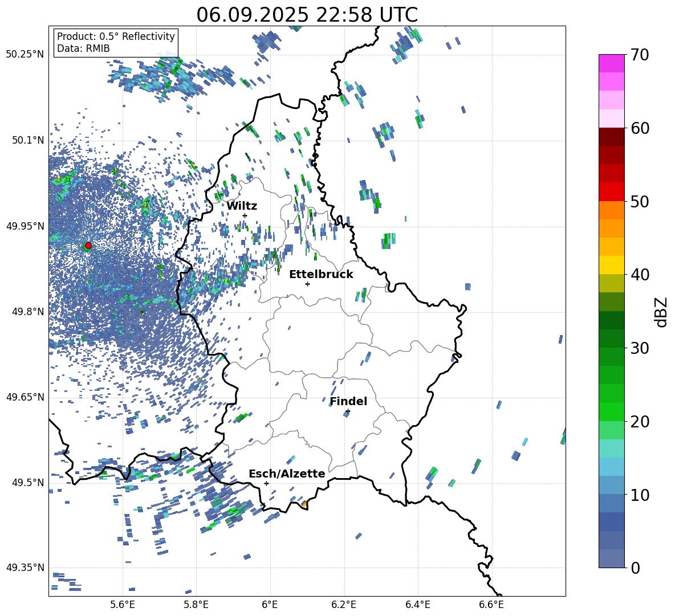Click the Esch/Alzette city label
The height and width of the screenshot is (616, 675).
[287, 474]
